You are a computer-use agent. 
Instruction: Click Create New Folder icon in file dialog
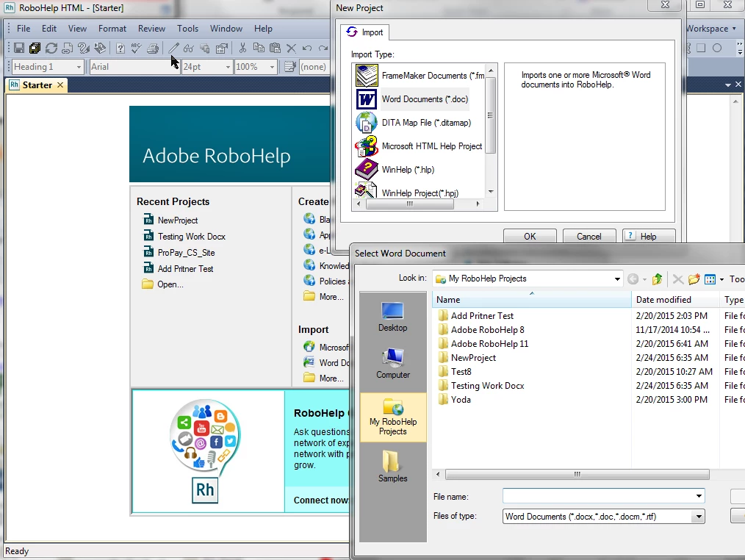pyautogui.click(x=694, y=279)
